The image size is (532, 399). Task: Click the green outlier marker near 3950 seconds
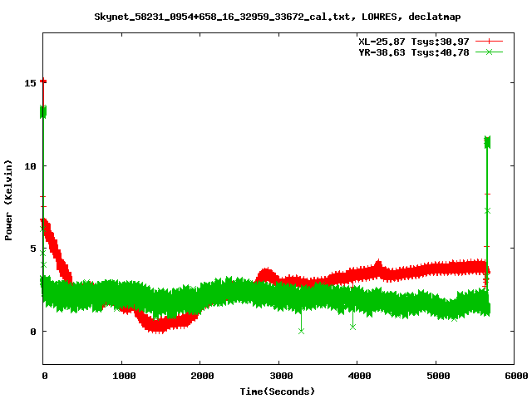pos(352,327)
